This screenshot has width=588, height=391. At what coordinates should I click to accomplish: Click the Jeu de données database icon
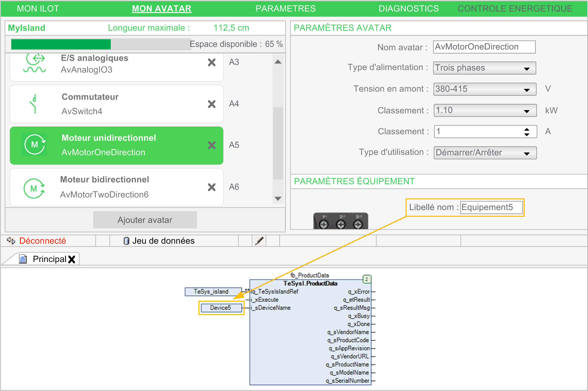point(126,241)
